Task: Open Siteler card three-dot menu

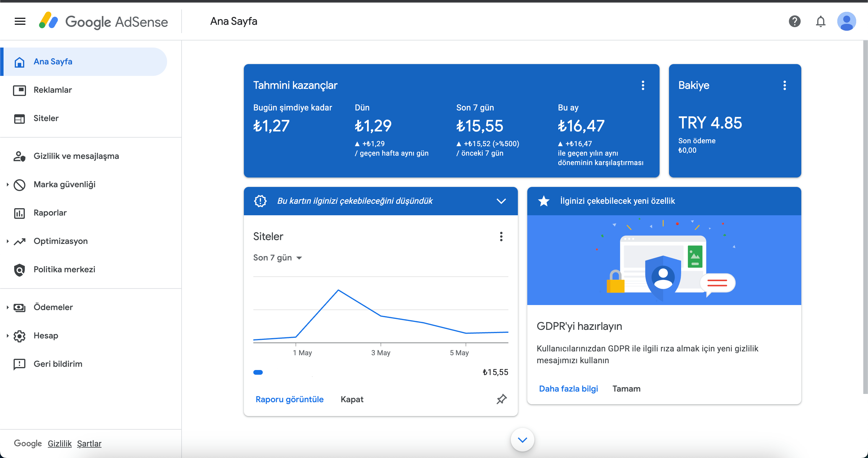Action: (x=501, y=237)
